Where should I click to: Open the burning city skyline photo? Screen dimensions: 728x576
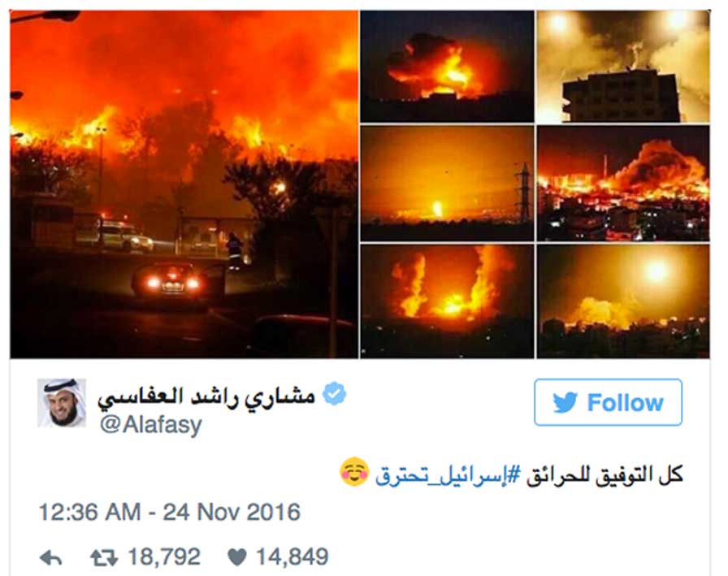pyautogui.click(x=623, y=184)
